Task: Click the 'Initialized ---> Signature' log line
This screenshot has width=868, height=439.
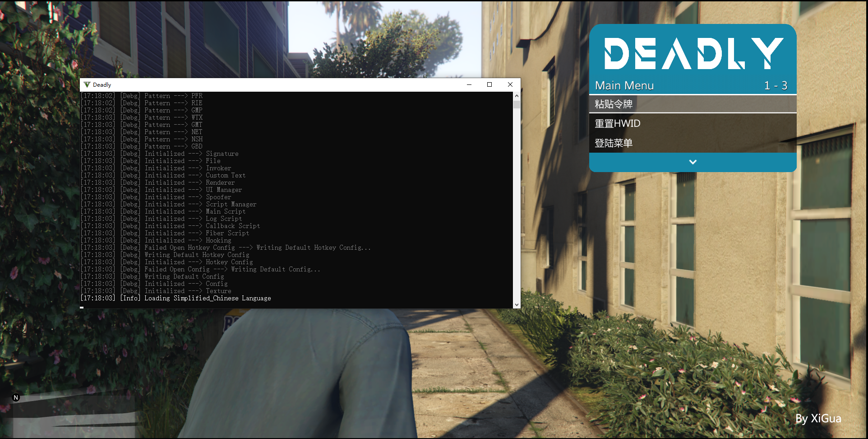Action: (160, 154)
